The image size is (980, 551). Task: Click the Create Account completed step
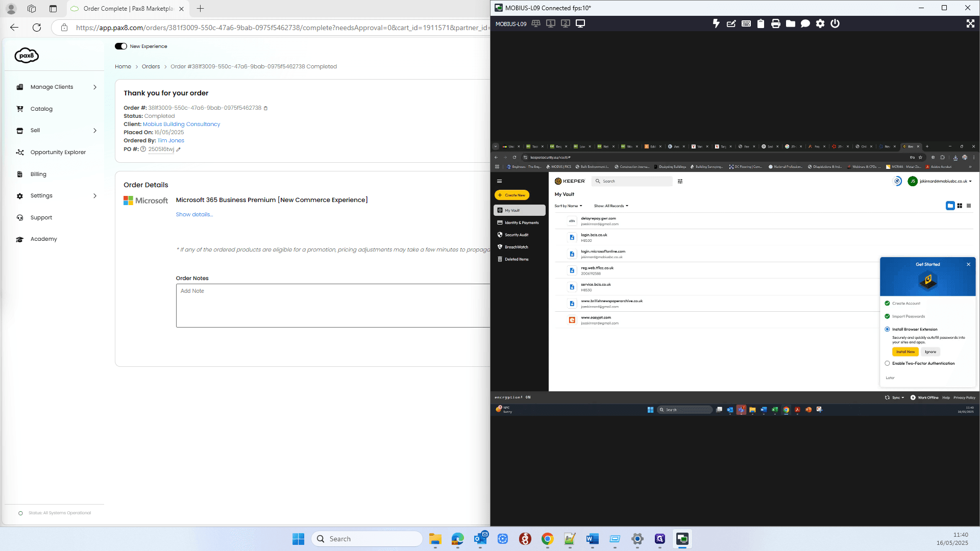pos(902,304)
